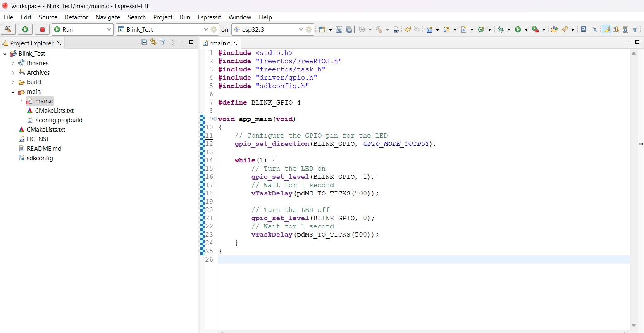Open the Refactor menu

(76, 17)
